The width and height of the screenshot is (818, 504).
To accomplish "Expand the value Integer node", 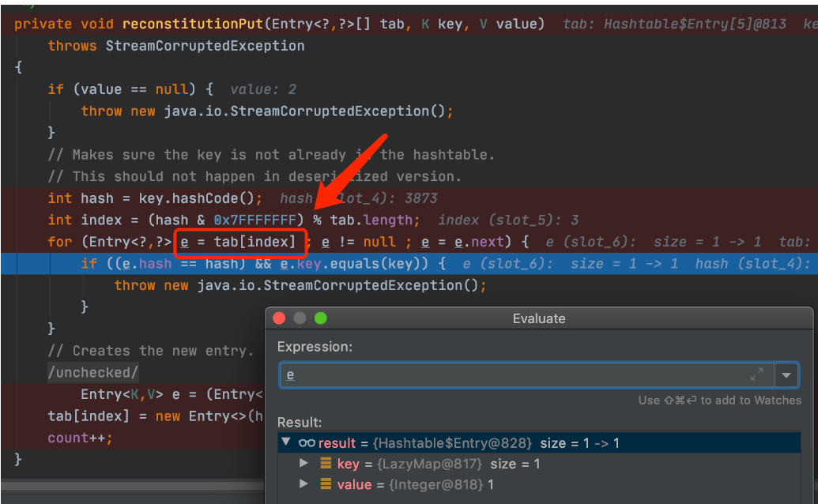I will (x=304, y=484).
